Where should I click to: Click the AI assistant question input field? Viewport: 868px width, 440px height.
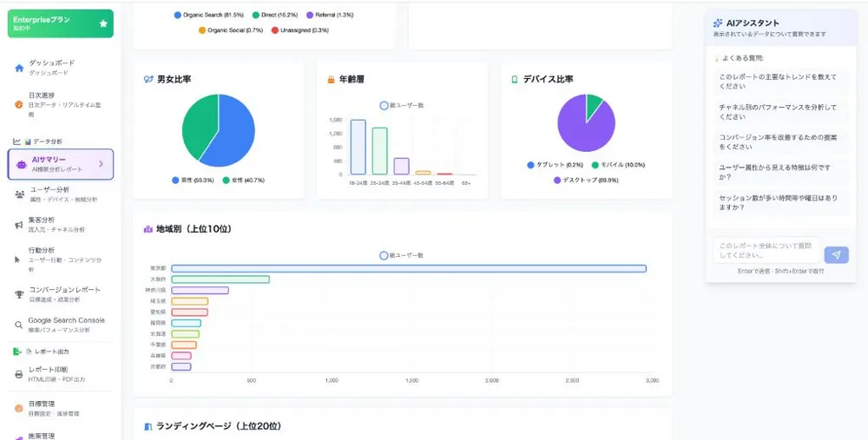click(x=766, y=250)
